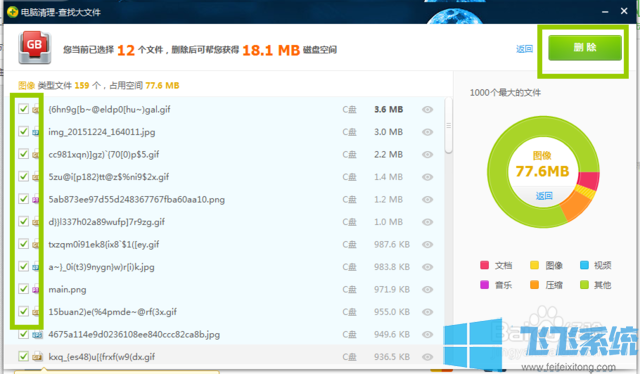
Task: Click the eye icon on the 1.4 MB row
Action: pyautogui.click(x=427, y=177)
